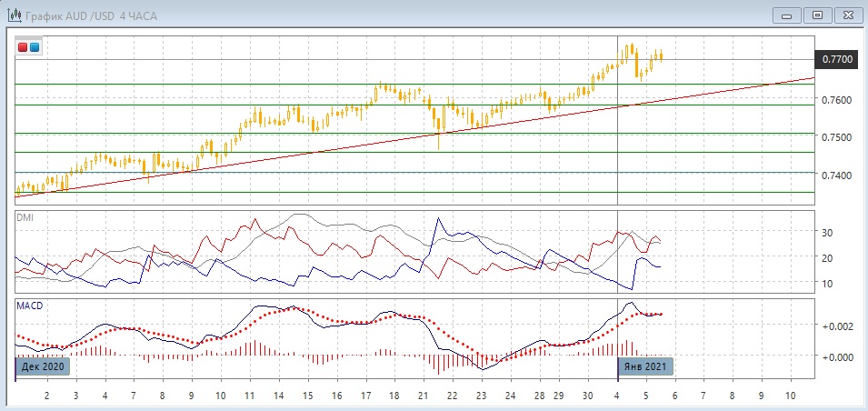Minimize the AUD/USD chart window
This screenshot has height=411, width=868.
click(787, 15)
